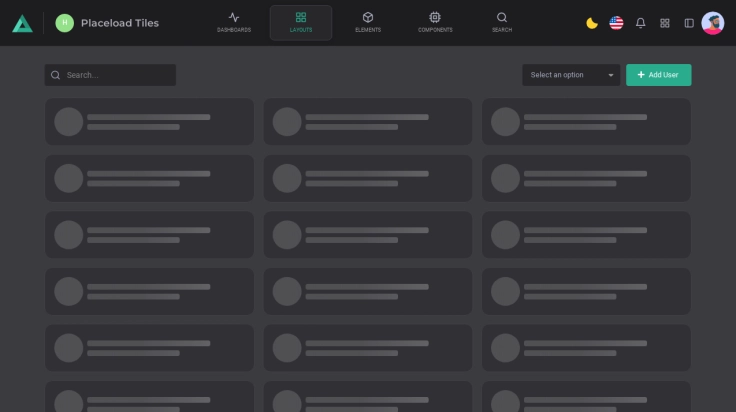Click the green H avatar badge
The width and height of the screenshot is (736, 412).
65,23
